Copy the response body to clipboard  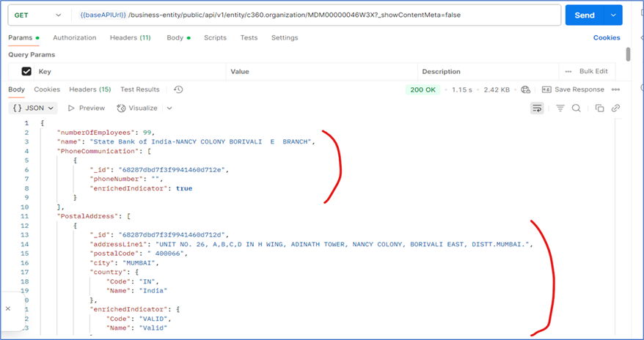(x=599, y=108)
